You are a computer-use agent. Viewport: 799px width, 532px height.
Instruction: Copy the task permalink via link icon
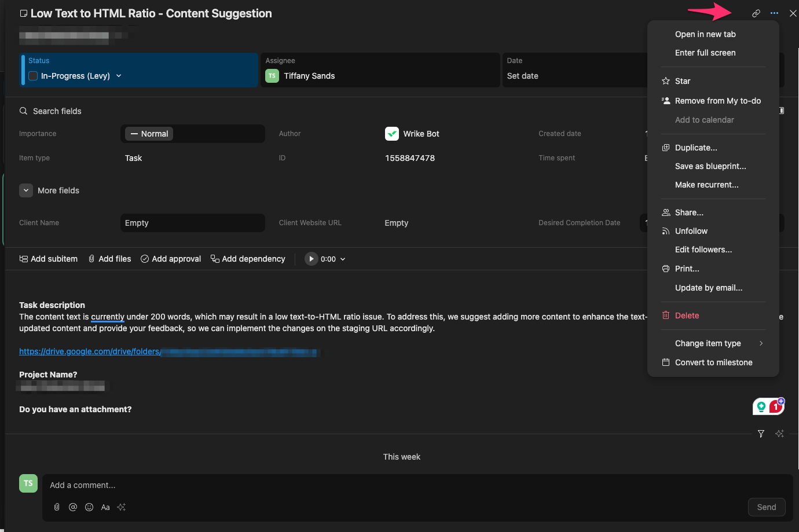tap(756, 13)
